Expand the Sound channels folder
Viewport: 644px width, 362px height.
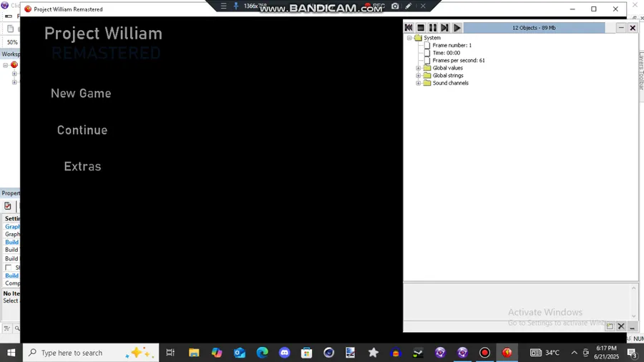[x=419, y=83]
